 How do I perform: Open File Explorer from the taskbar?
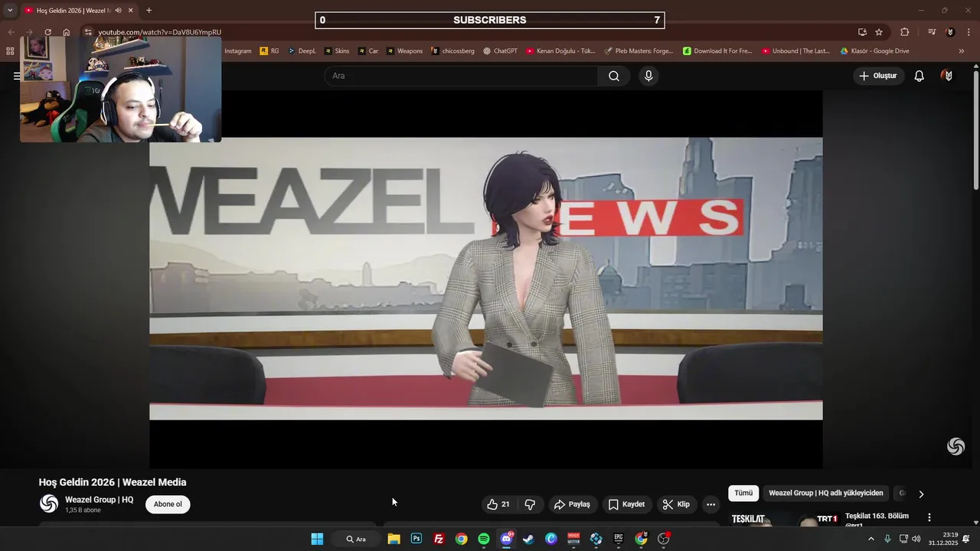point(394,539)
